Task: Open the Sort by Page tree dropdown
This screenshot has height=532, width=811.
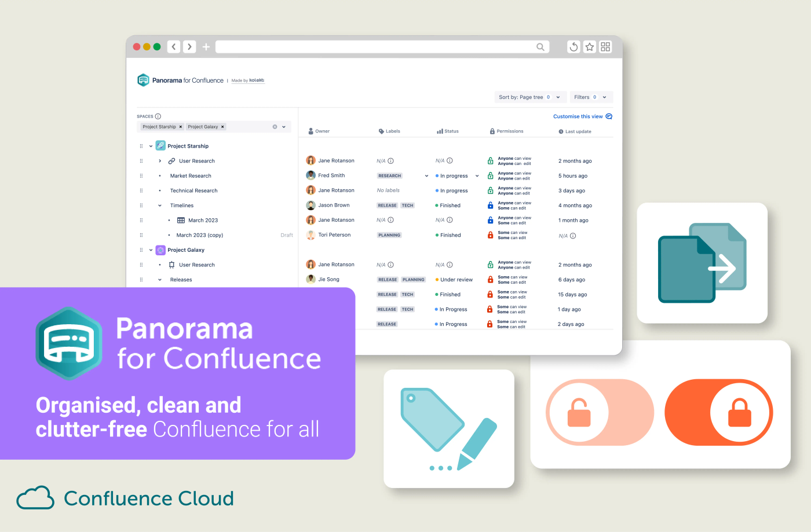Action: 529,97
